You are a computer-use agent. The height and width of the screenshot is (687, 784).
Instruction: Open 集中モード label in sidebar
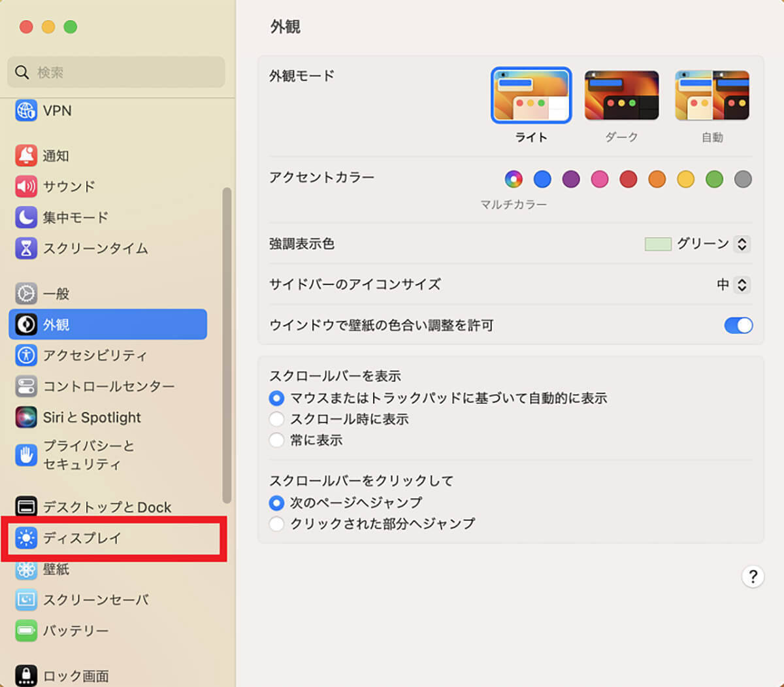(76, 217)
